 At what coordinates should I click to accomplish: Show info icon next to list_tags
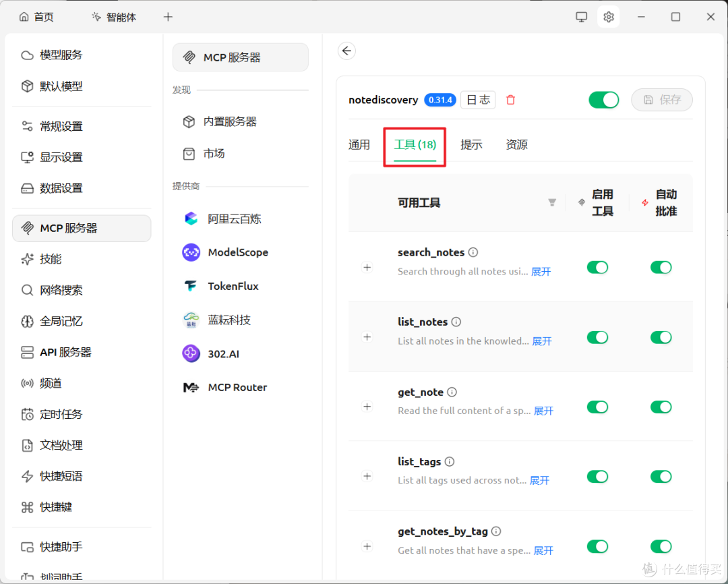click(450, 462)
